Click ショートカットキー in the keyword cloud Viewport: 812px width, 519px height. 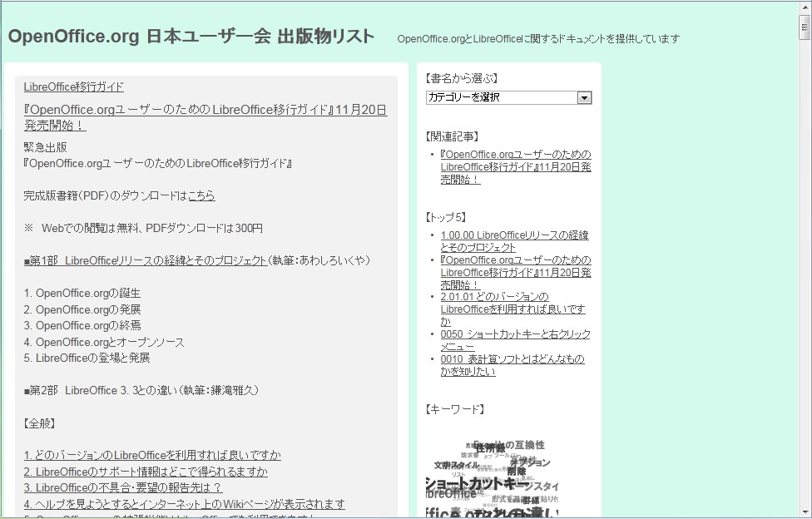pos(474,482)
